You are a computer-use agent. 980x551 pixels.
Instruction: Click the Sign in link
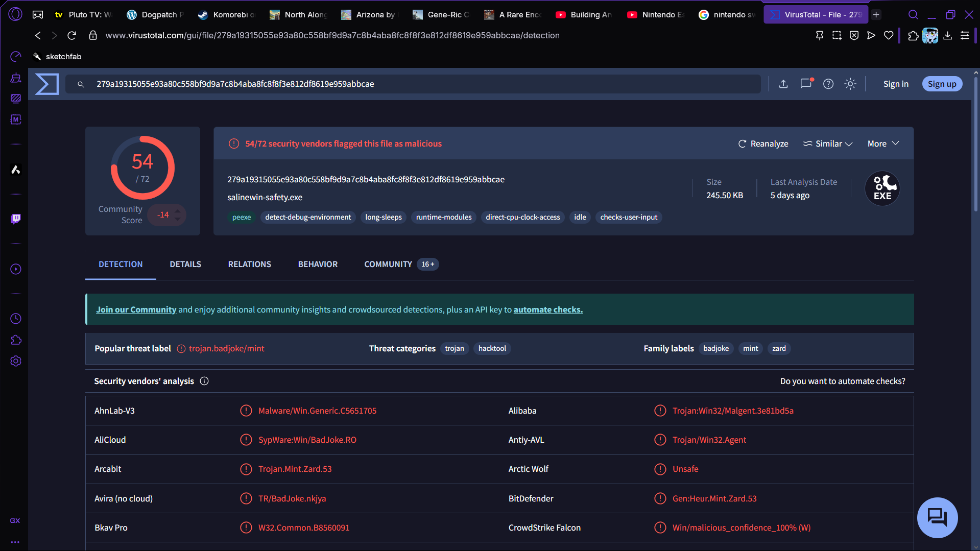(x=896, y=84)
